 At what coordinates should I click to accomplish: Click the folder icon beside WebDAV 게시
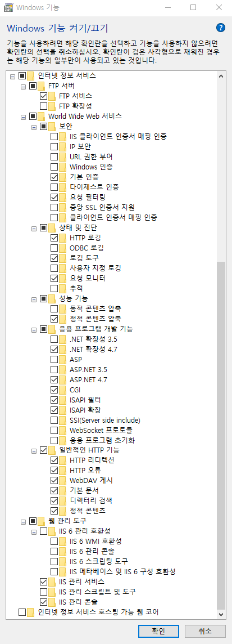tap(62, 481)
